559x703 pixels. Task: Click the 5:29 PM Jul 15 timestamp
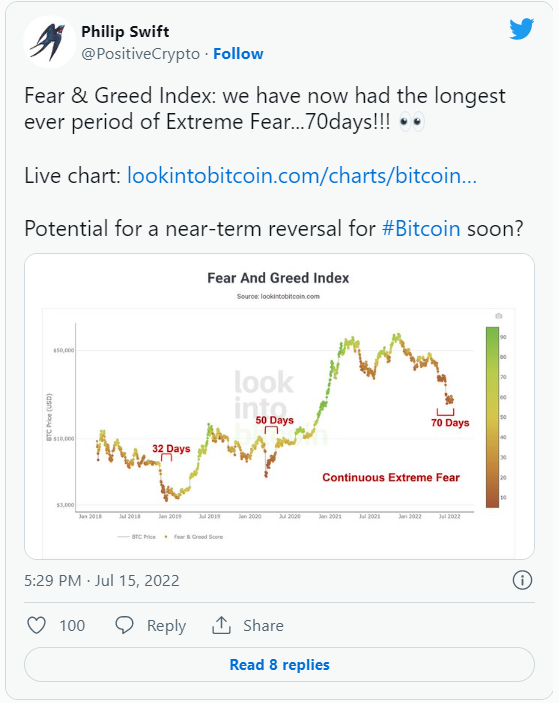pos(102,581)
